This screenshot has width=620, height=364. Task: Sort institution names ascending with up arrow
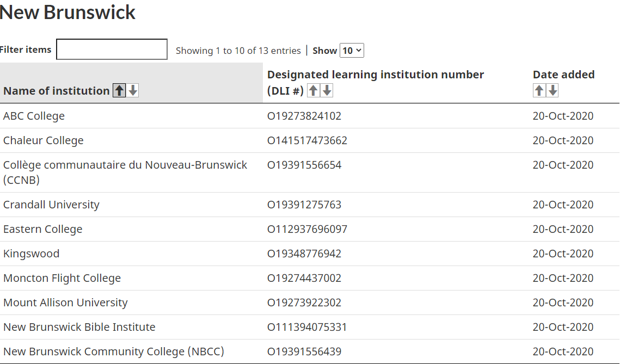tap(119, 90)
